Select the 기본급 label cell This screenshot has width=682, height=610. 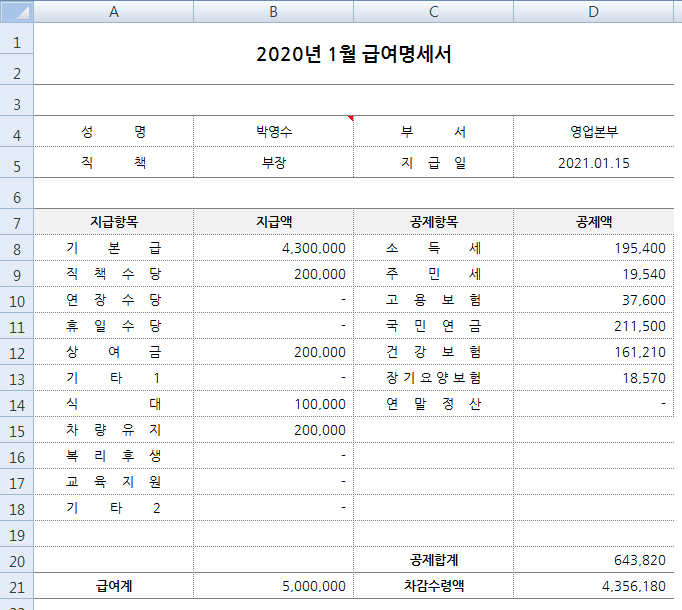click(114, 248)
